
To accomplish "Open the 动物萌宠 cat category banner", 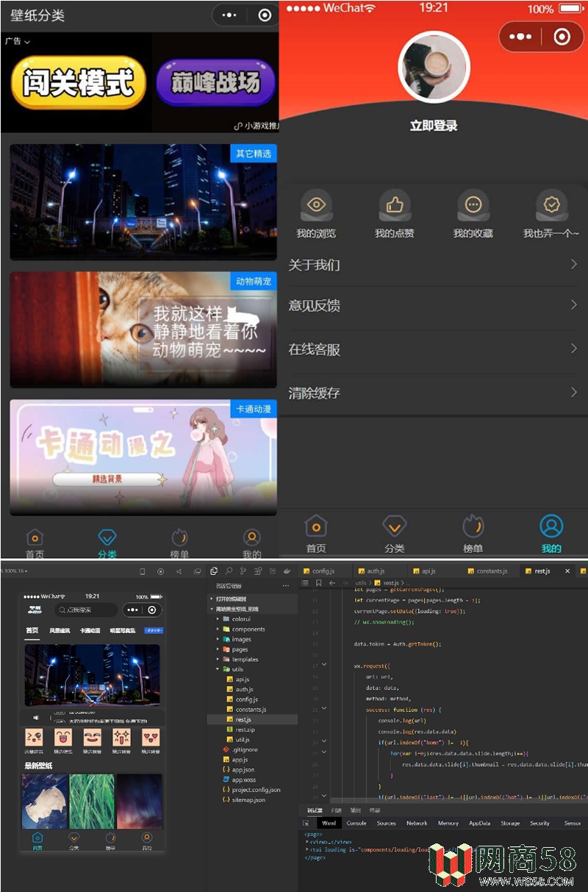I will click(143, 329).
